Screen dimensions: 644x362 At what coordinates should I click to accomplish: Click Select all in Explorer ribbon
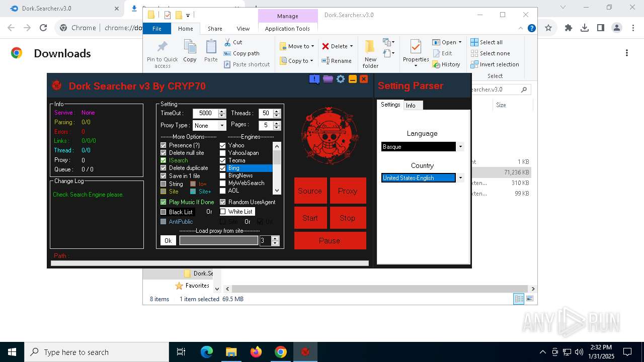click(487, 42)
